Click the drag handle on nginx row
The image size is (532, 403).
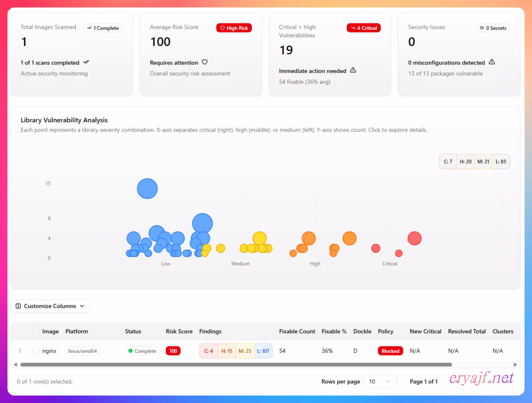(20, 351)
